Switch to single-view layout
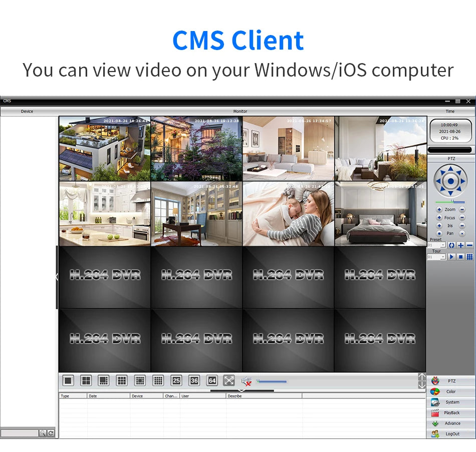The width and height of the screenshot is (476, 452). tap(68, 380)
